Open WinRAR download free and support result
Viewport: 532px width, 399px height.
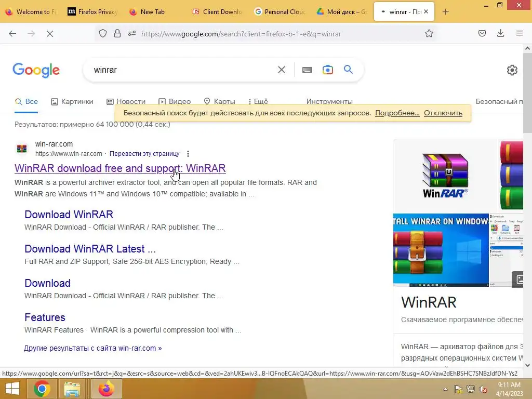120,168
